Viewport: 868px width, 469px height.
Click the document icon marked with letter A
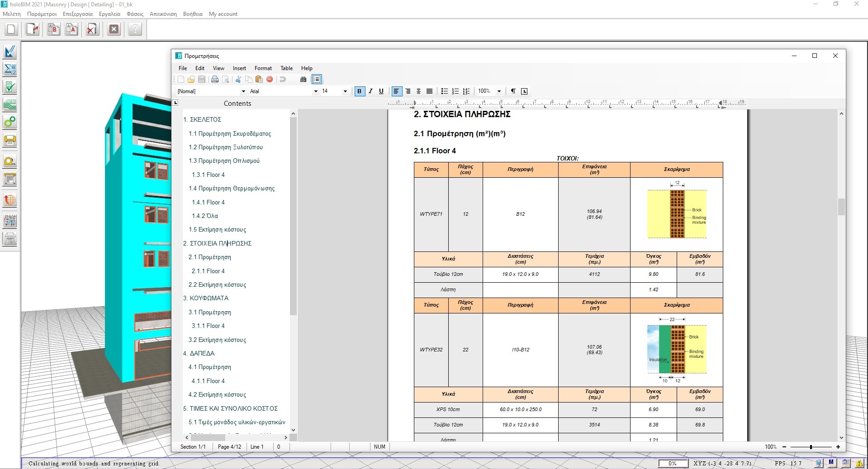click(71, 29)
